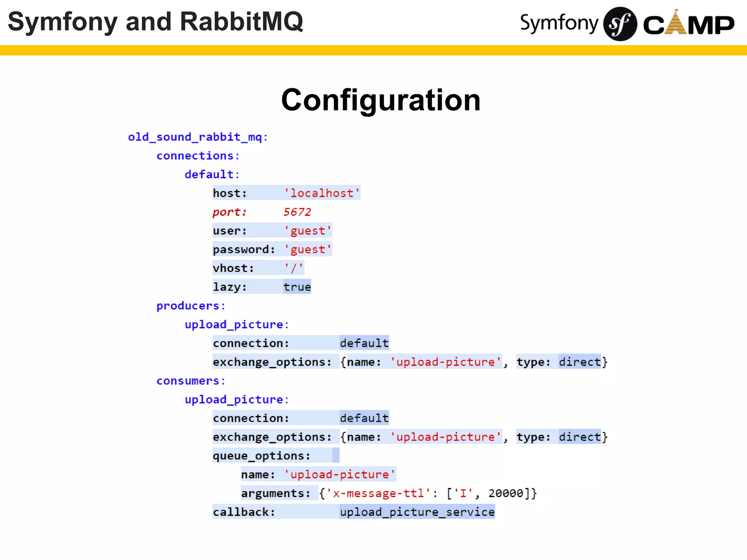The image size is (747, 560).
Task: Click the 'x-message-ttl' argument
Action: (378, 493)
